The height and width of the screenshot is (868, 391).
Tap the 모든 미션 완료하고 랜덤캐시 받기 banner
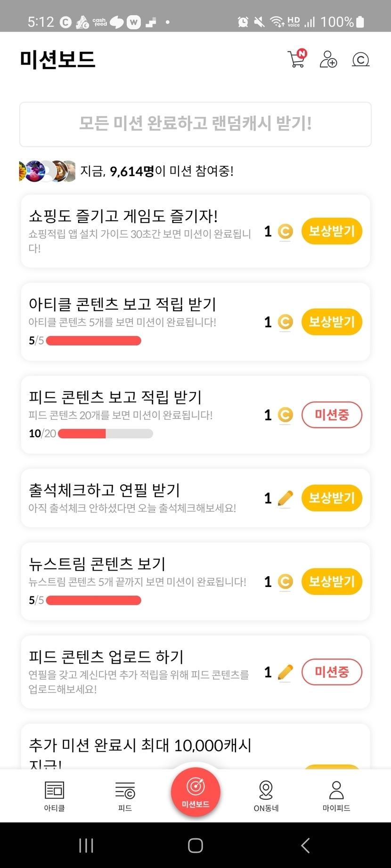click(x=195, y=124)
